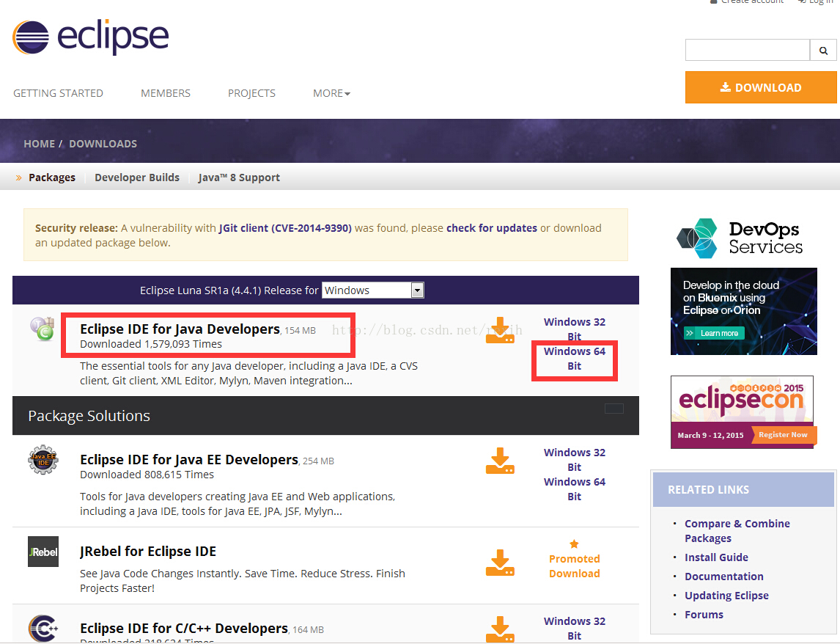Click the JRebel logo icon
Screen dimensions: 840x644
pos(43,552)
